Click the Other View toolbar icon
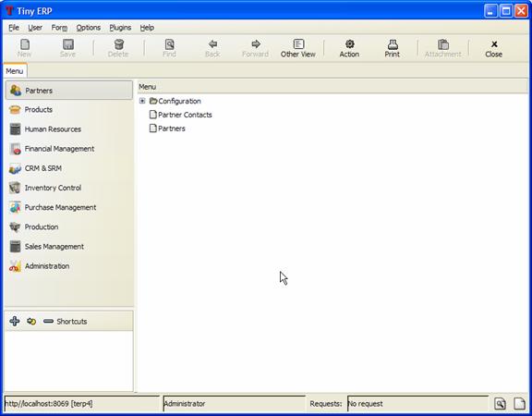532x416 pixels. pos(298,44)
